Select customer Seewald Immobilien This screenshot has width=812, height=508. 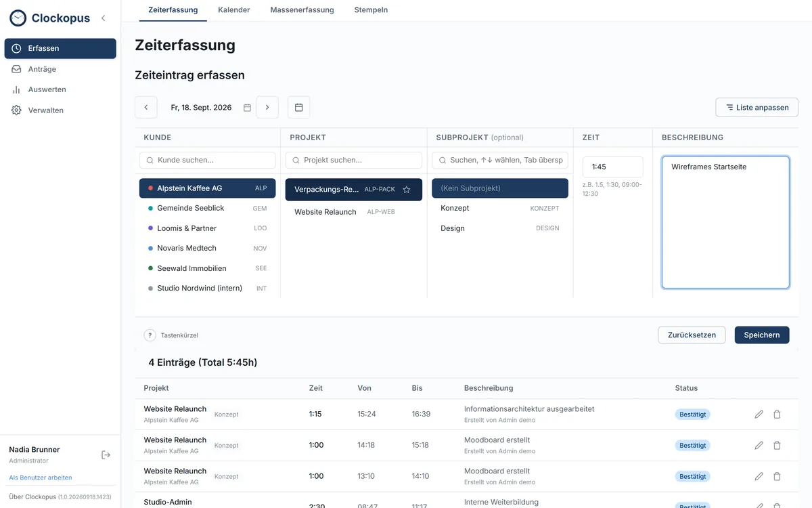pos(208,268)
